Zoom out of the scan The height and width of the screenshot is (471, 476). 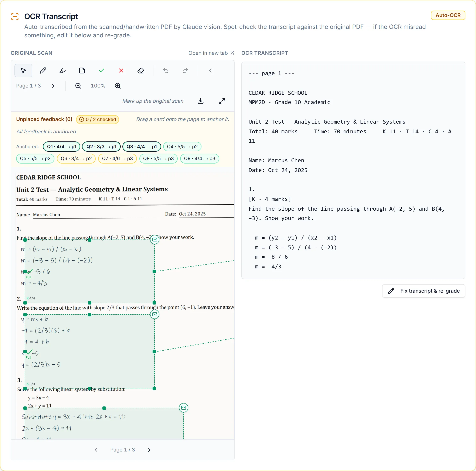(x=78, y=86)
